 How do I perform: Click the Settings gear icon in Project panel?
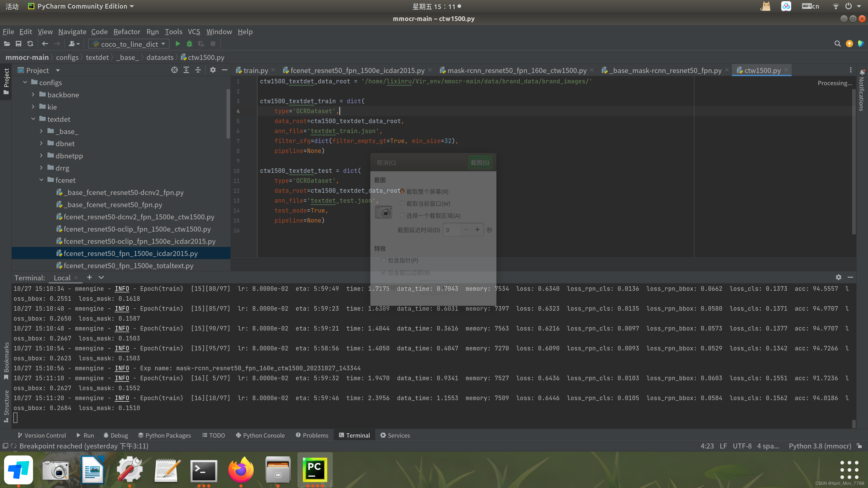coord(213,70)
